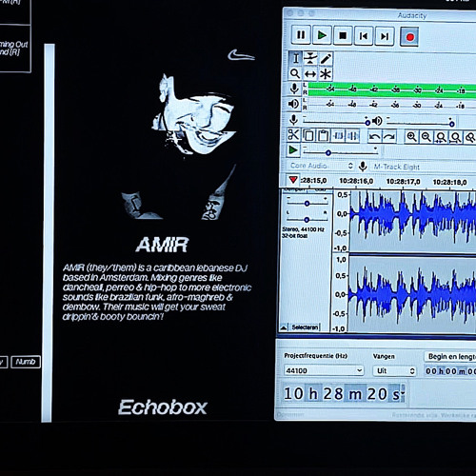Start playback with the green Play button
Screen dimensions: 476x476
[x=322, y=35]
